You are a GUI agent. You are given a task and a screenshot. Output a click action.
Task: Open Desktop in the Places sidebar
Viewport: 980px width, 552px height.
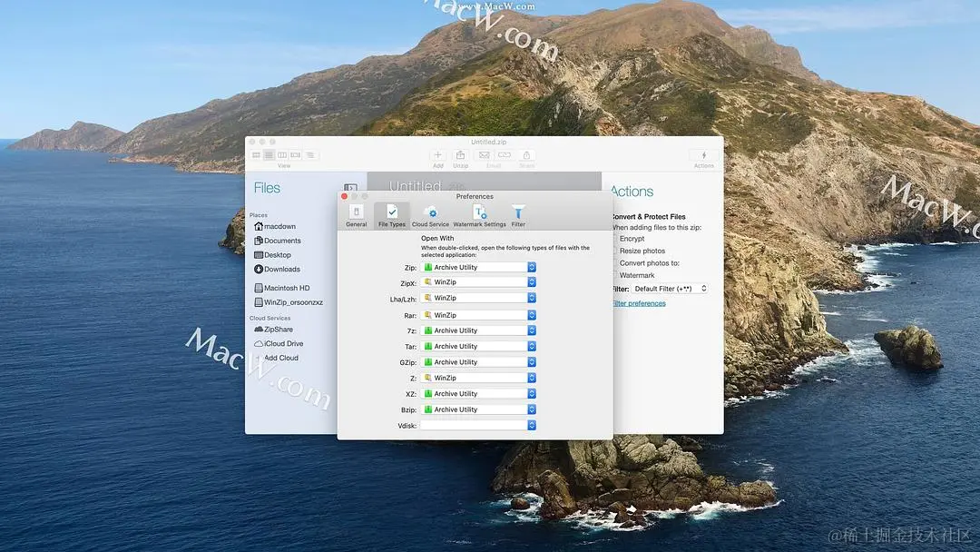click(272, 255)
